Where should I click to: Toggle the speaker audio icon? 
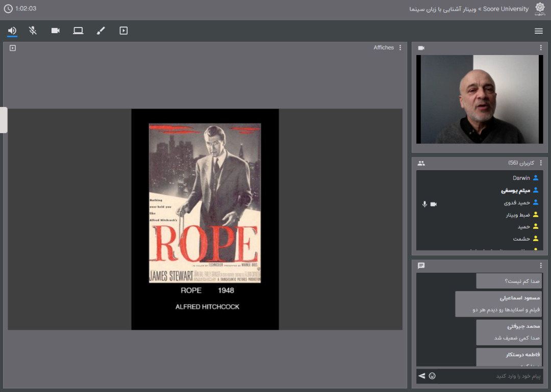click(12, 31)
